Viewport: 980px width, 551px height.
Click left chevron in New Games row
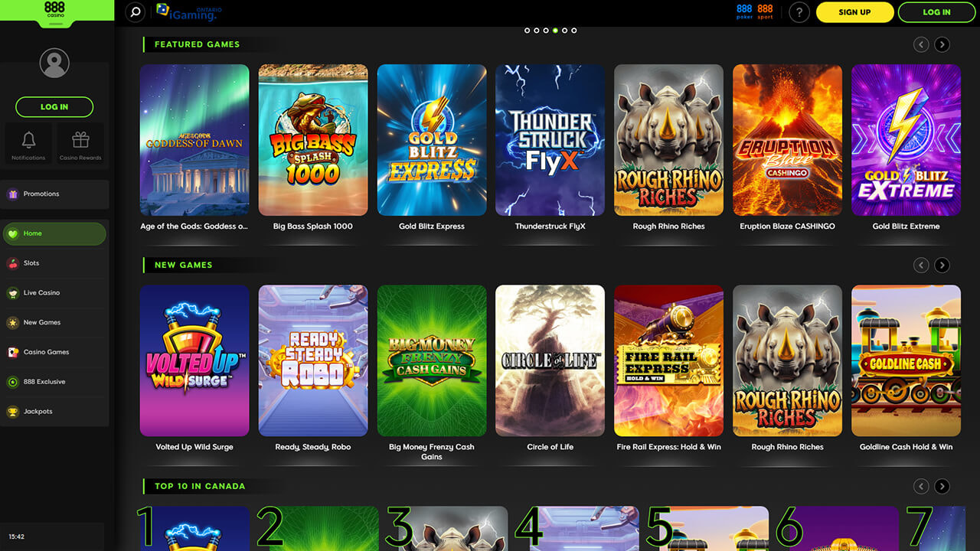coord(921,265)
